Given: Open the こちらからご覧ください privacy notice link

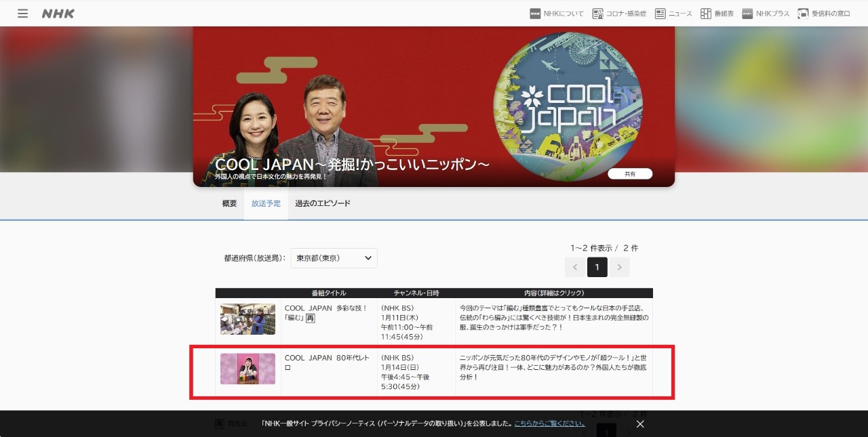Looking at the screenshot, I should 549,423.
